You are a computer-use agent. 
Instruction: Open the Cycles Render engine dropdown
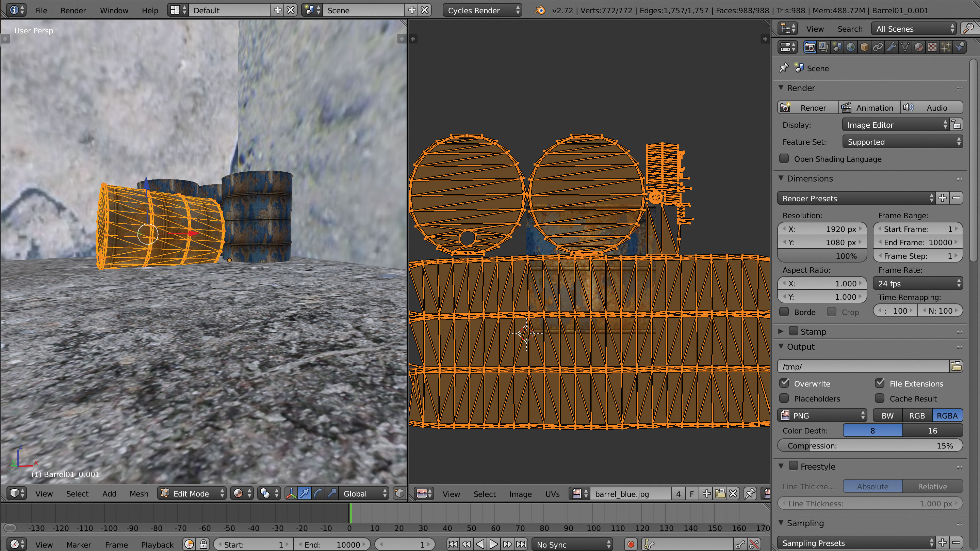[482, 10]
